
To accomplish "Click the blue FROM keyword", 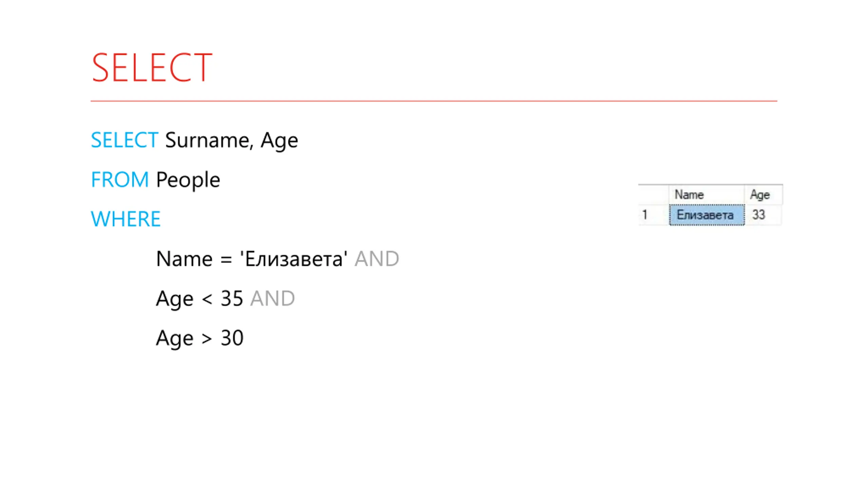I will tap(120, 179).
